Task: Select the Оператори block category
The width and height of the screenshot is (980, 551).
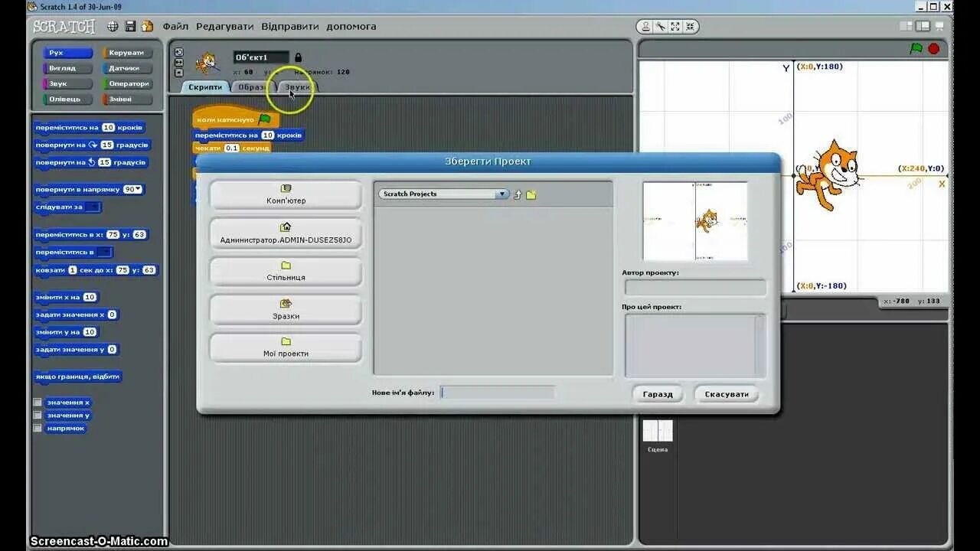Action: pos(128,83)
